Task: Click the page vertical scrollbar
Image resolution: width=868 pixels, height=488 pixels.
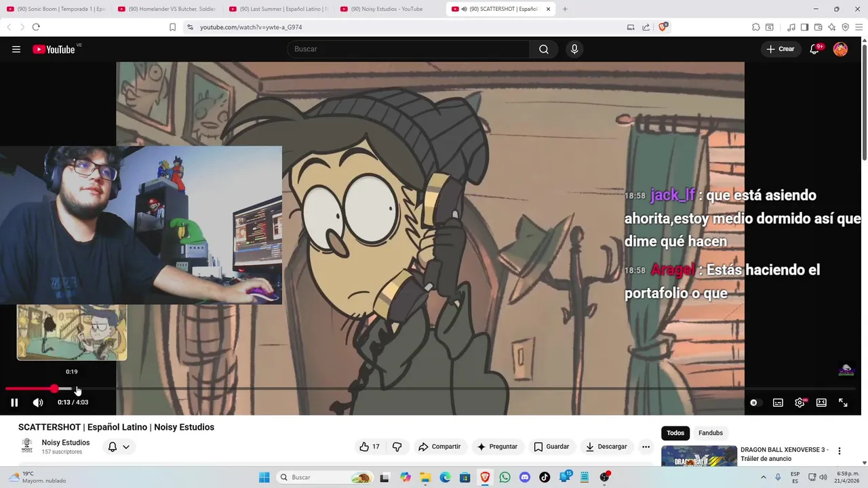Action: tap(864, 102)
